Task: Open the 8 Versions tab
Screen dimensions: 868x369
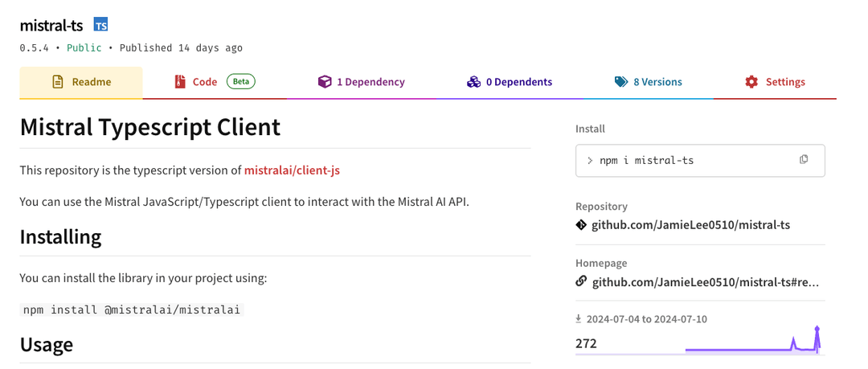Action: point(649,82)
